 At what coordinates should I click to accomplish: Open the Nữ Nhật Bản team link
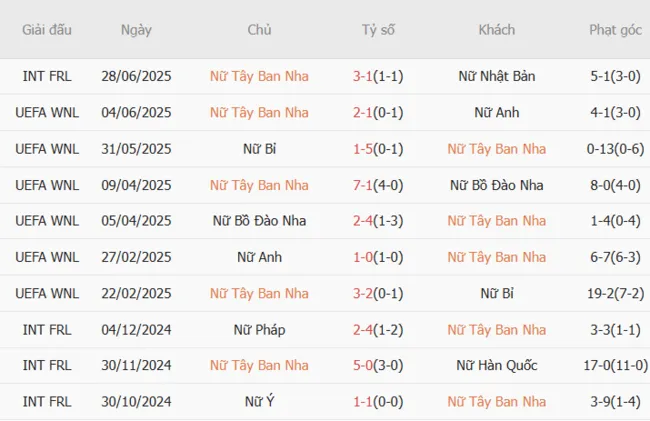[497, 76]
